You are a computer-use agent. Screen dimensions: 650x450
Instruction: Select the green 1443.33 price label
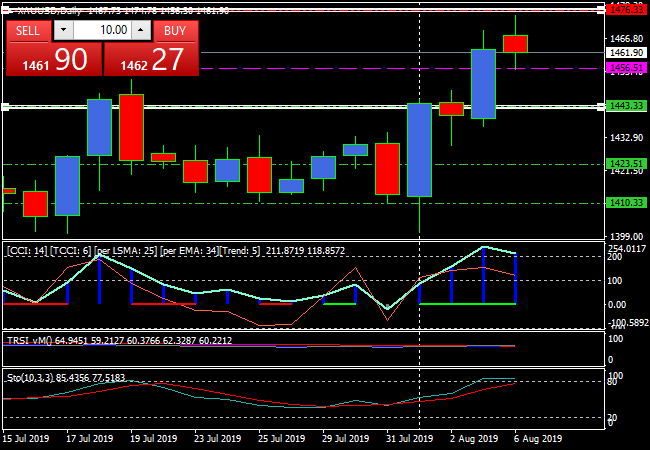point(626,106)
